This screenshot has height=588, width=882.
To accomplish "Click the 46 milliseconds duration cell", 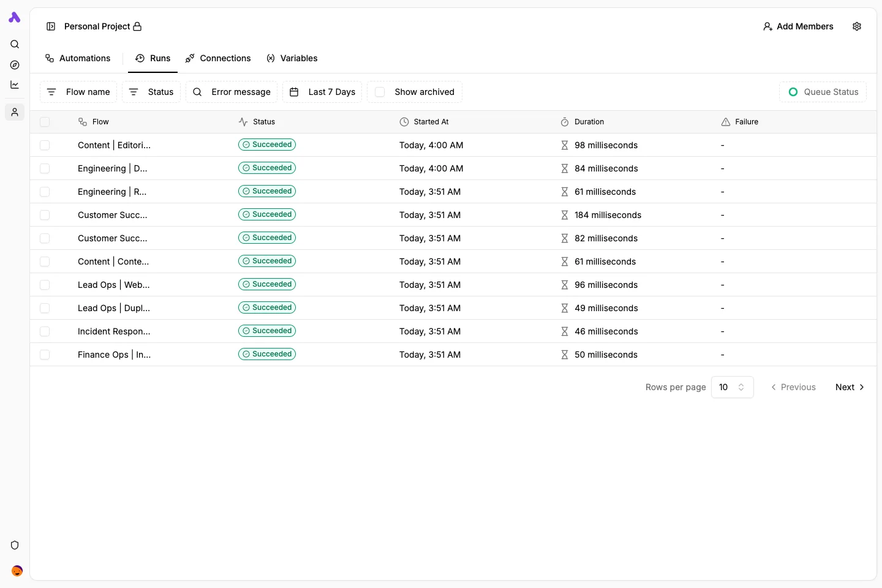I will tap(606, 331).
